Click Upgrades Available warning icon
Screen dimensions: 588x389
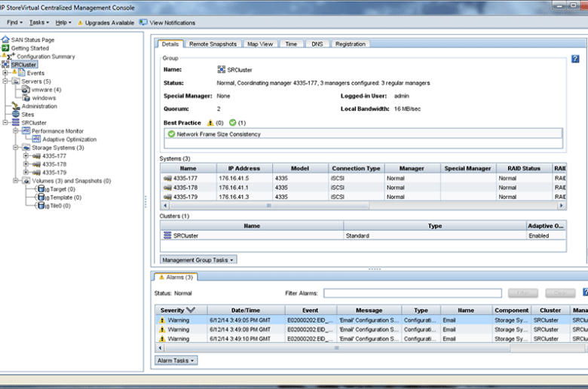click(80, 23)
